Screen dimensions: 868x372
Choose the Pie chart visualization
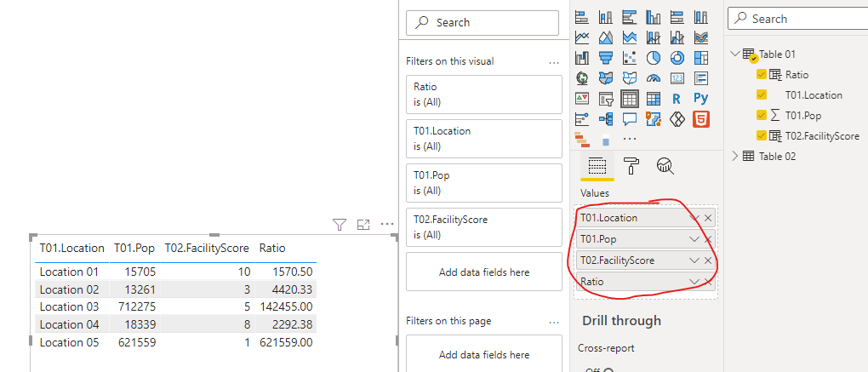654,58
